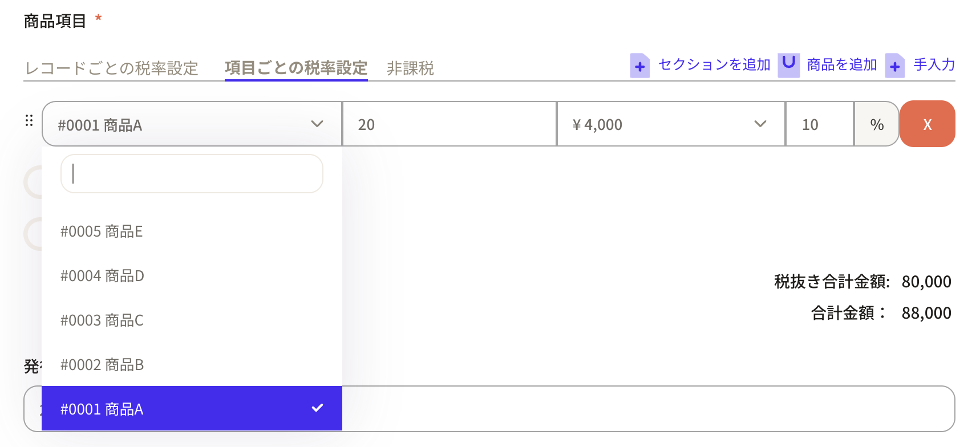The image size is (980, 447).
Task: Click the 商品を追加 link
Action: (841, 64)
